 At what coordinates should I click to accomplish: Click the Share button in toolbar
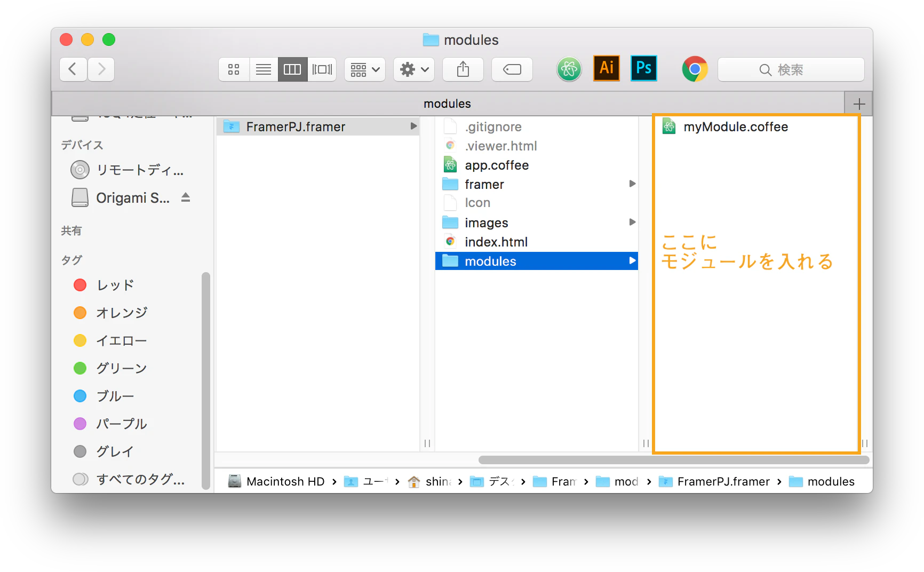463,69
